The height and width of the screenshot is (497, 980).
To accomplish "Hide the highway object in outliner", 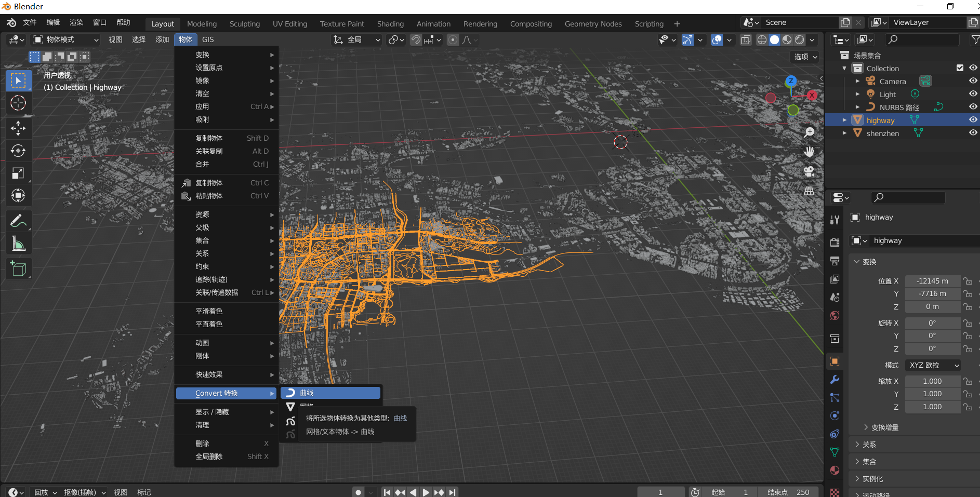I will [x=973, y=120].
